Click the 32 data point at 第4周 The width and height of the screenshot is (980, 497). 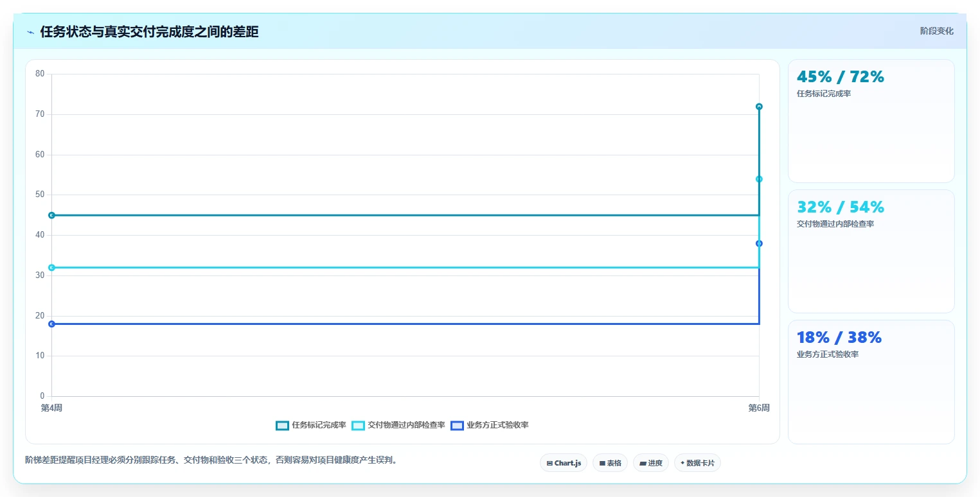51,267
